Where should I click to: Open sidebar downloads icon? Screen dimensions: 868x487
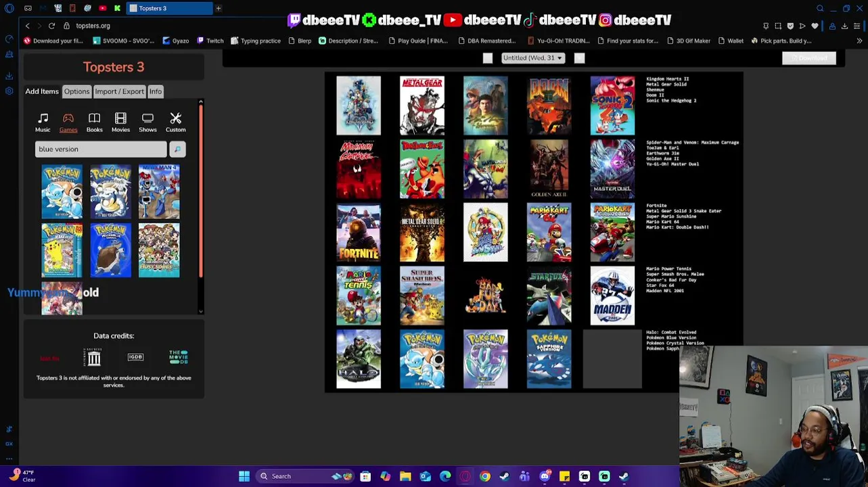9,76
